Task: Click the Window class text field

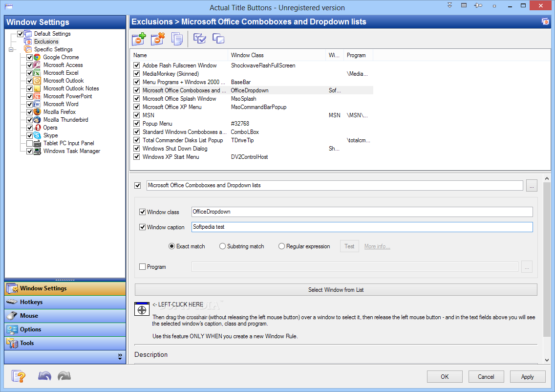Action: point(362,212)
